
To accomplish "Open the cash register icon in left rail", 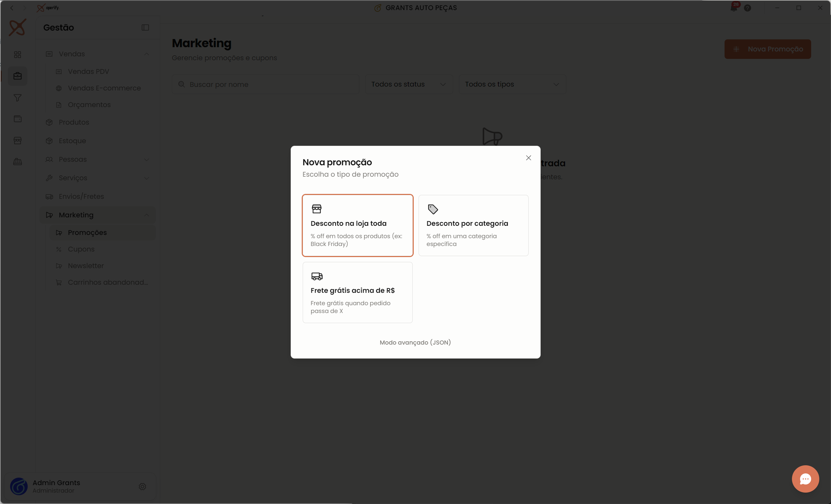I will pos(18,162).
